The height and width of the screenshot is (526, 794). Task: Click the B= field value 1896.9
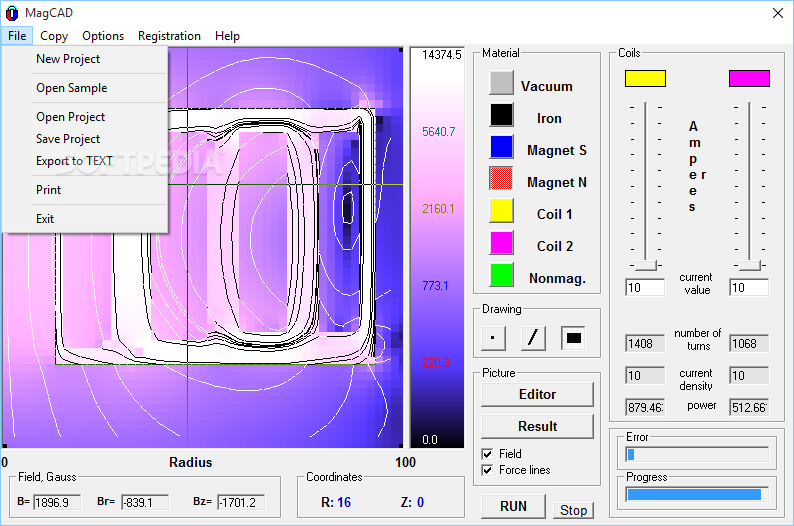(57, 503)
